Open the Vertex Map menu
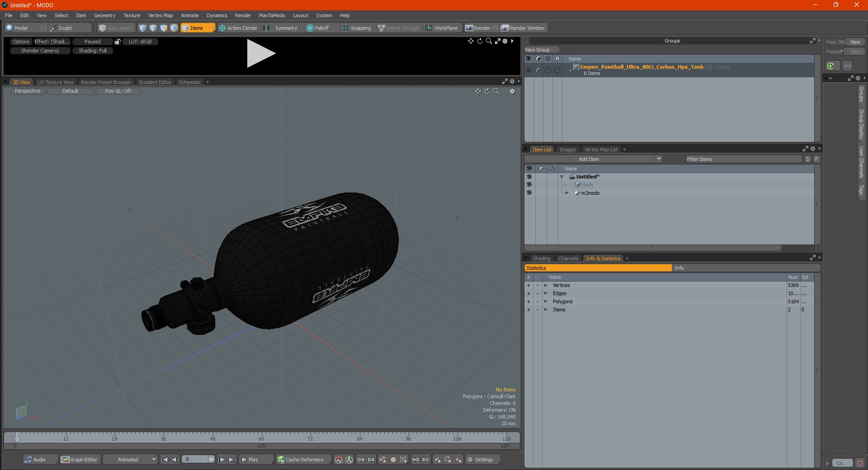Screen dimensions: 868x470 coord(160,15)
